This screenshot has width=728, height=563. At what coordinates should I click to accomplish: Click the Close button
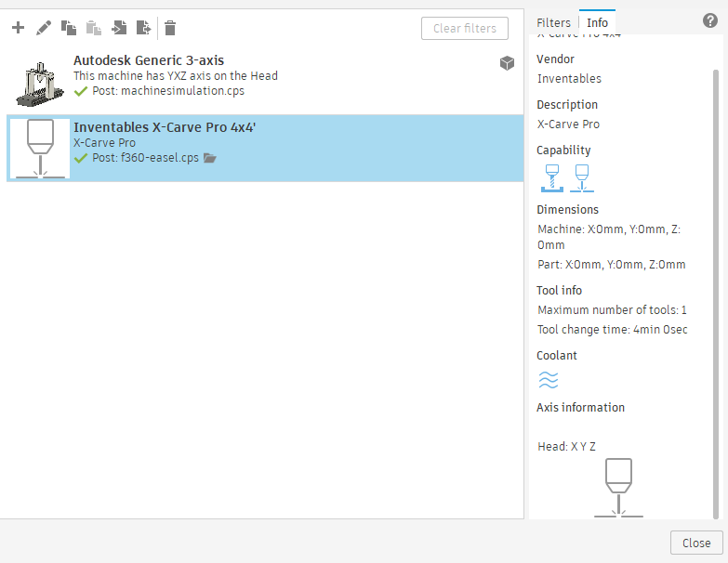[x=696, y=543]
